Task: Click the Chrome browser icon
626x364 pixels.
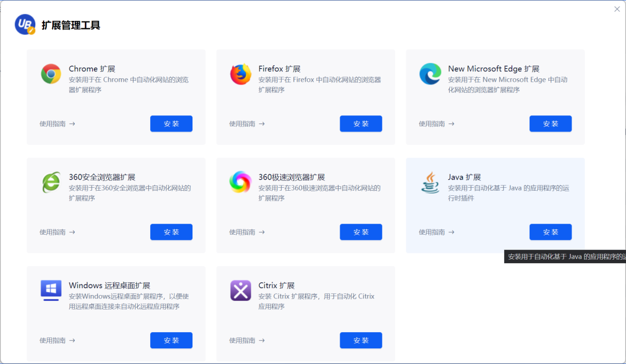Action: click(x=51, y=74)
